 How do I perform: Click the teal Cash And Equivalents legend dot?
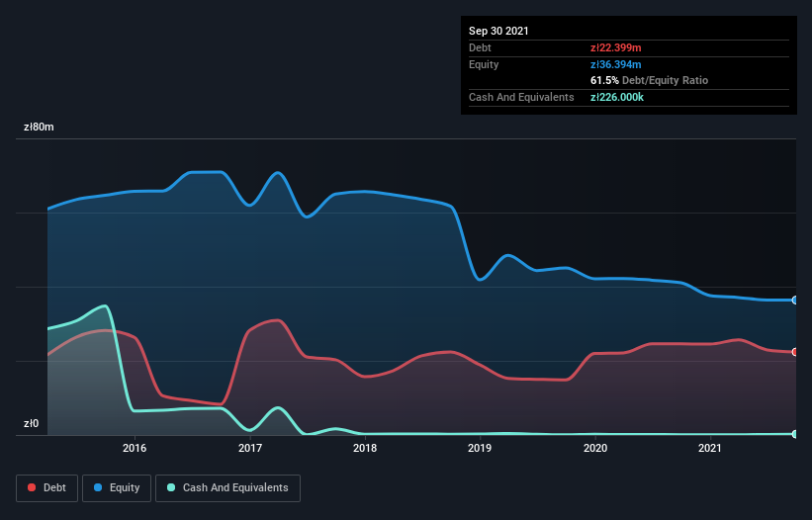pos(171,487)
